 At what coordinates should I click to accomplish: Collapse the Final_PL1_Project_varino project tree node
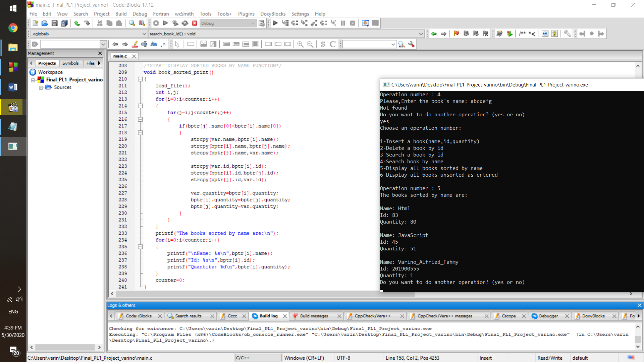point(33,80)
